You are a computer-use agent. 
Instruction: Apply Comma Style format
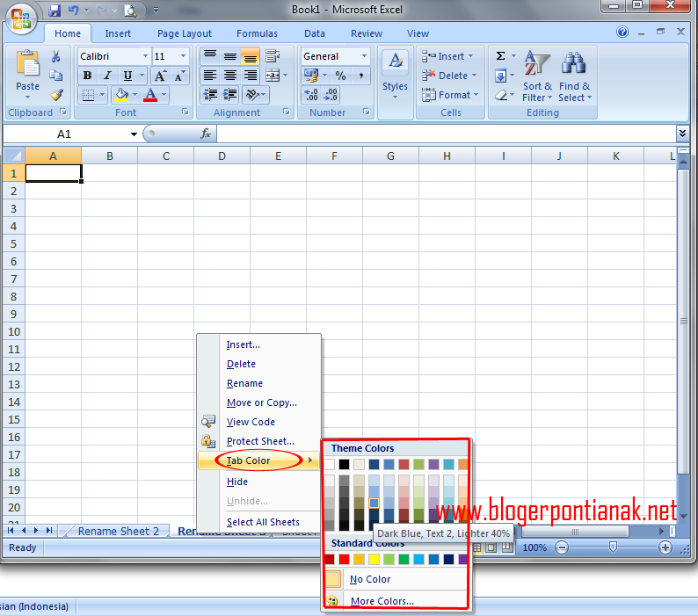tap(361, 76)
